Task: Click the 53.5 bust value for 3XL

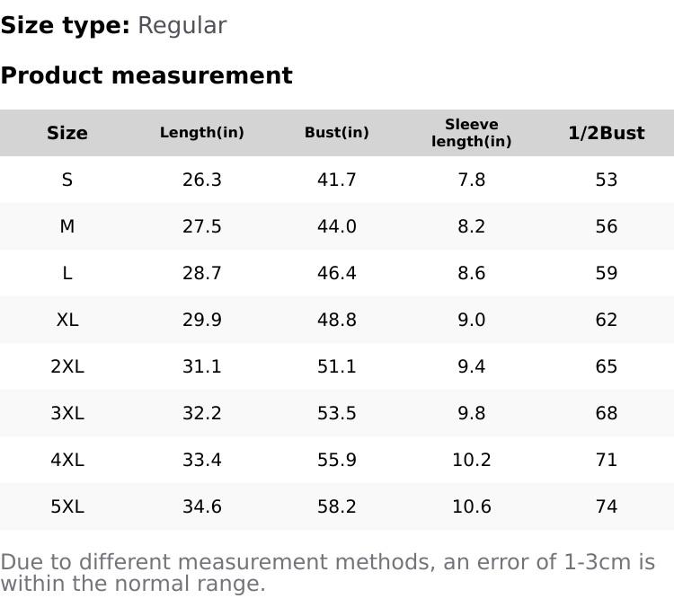Action: click(x=337, y=413)
